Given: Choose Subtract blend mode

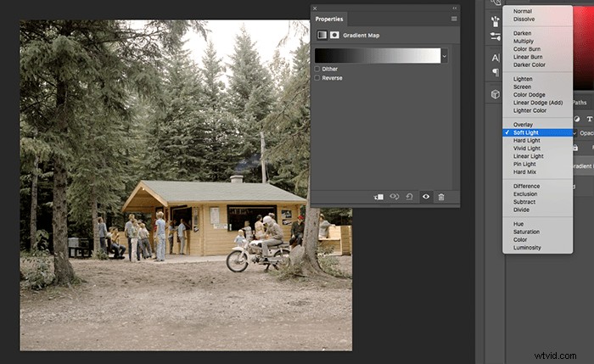Looking at the screenshot, I should [x=537, y=202].
